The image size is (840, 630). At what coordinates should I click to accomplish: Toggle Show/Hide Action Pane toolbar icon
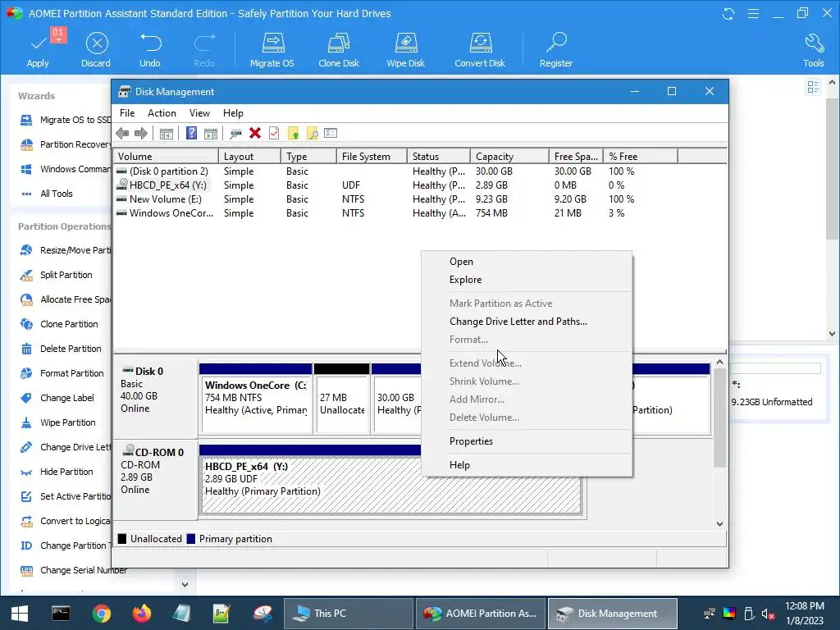pos(211,134)
